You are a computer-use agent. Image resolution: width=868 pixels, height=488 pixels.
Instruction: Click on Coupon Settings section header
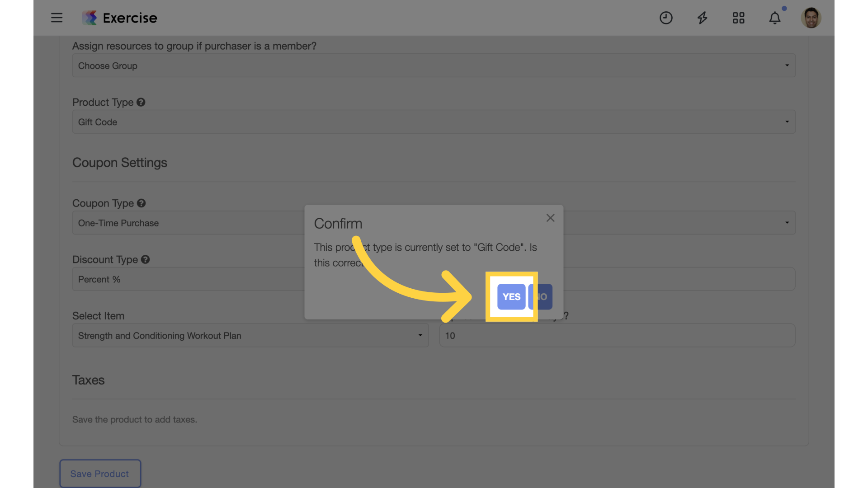(x=119, y=162)
